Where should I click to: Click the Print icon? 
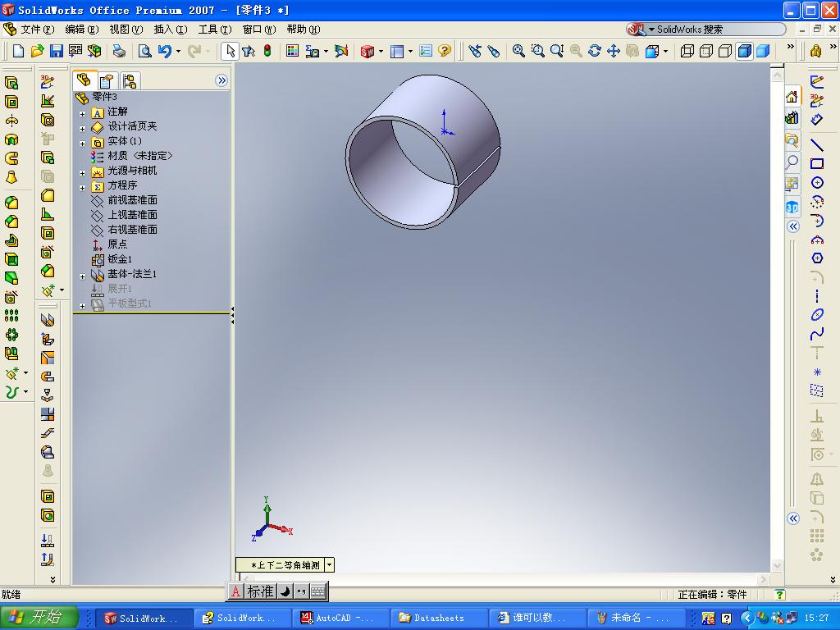[x=119, y=51]
